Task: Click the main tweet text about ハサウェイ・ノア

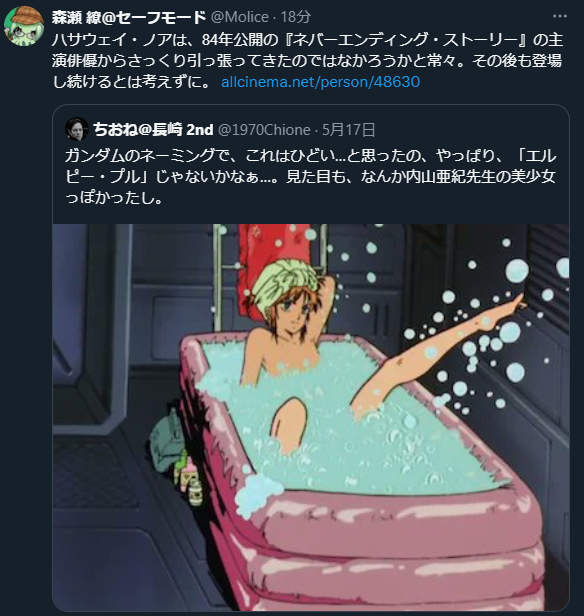Action: (x=307, y=61)
